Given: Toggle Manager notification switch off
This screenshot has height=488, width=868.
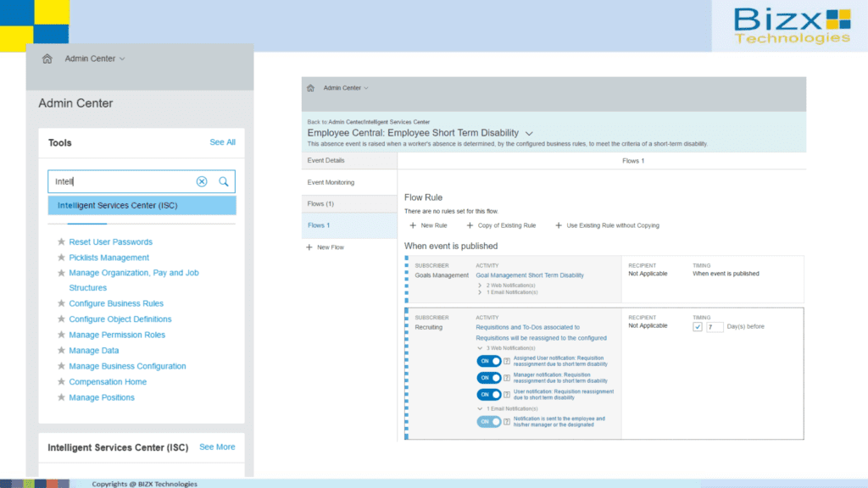Looking at the screenshot, I should coord(489,378).
